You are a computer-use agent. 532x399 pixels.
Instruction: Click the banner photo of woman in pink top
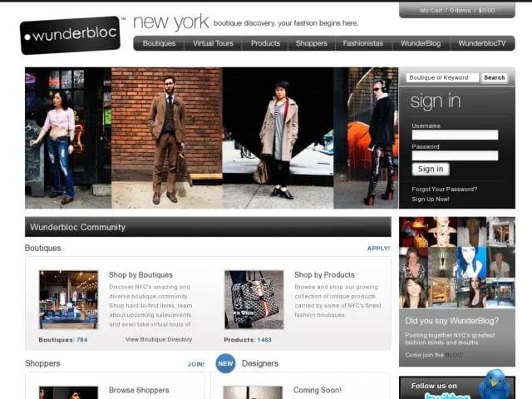(68, 138)
